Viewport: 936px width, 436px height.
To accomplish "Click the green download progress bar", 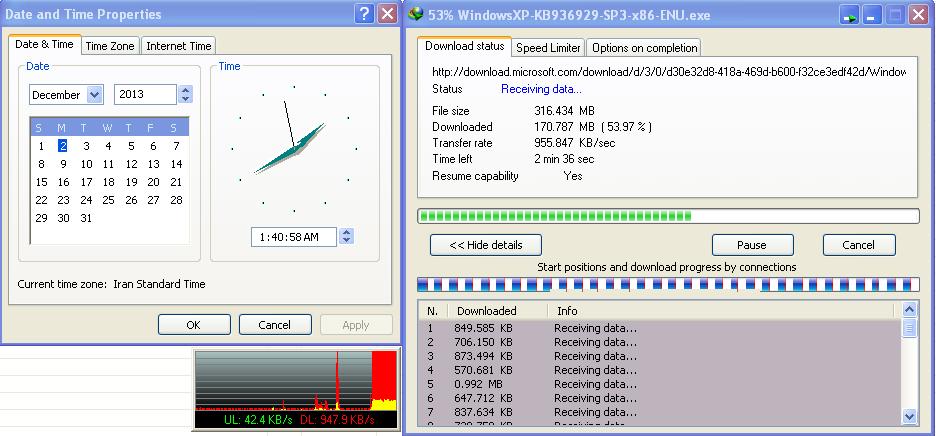I will tap(668, 216).
